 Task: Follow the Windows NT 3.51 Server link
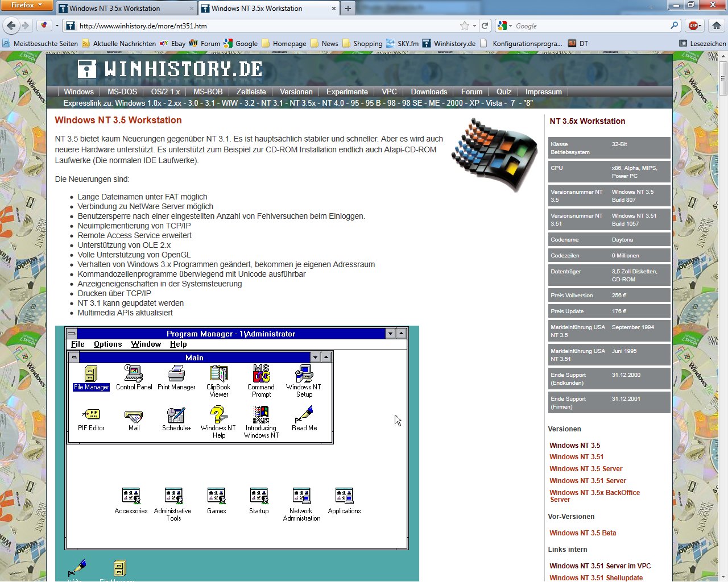(x=588, y=481)
